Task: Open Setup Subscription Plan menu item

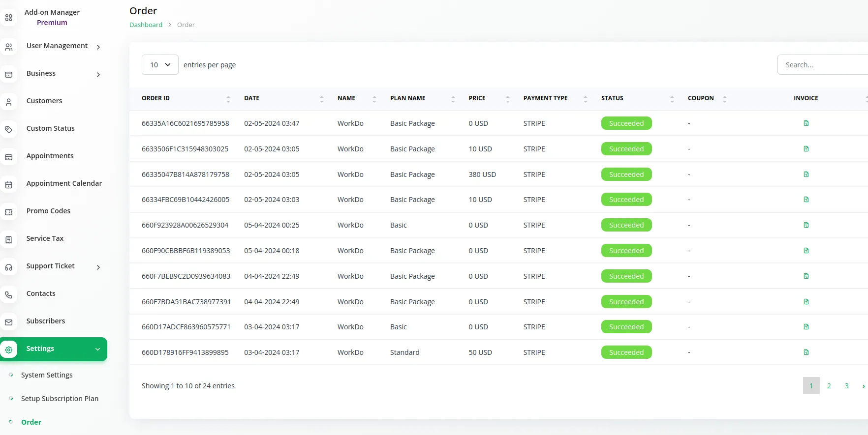Action: click(60, 399)
